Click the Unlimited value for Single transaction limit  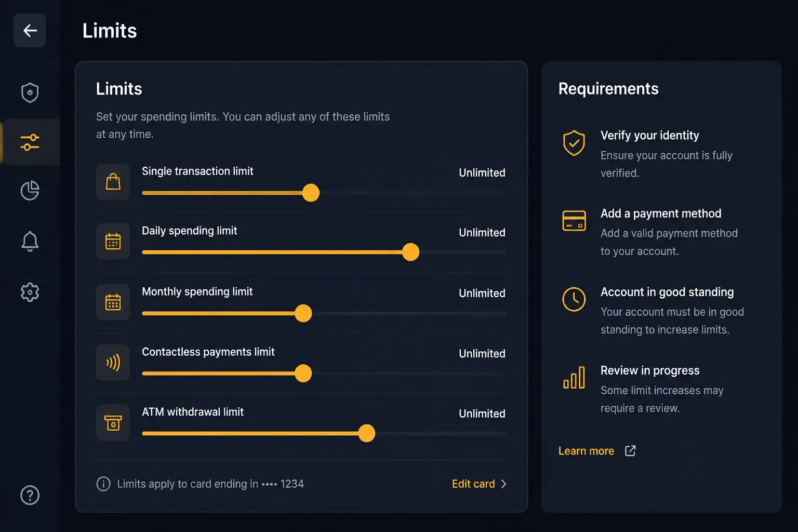pos(482,172)
